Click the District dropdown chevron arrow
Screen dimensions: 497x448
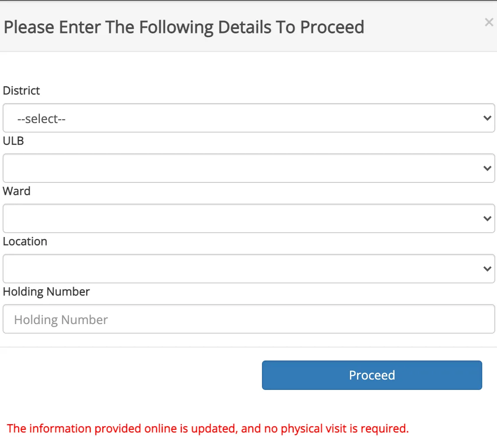487,118
